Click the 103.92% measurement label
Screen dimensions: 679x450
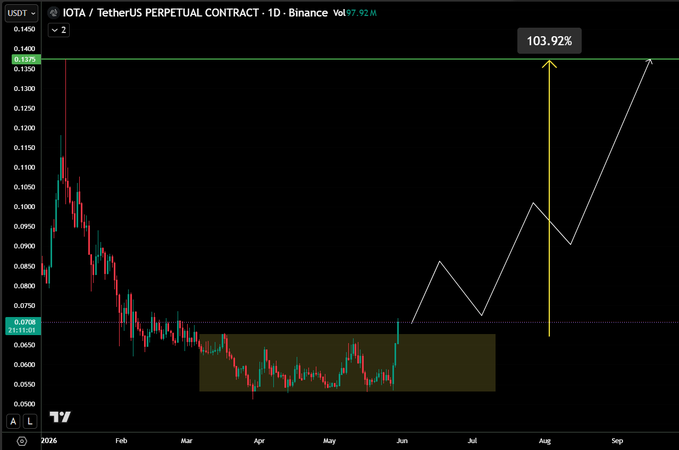click(549, 41)
